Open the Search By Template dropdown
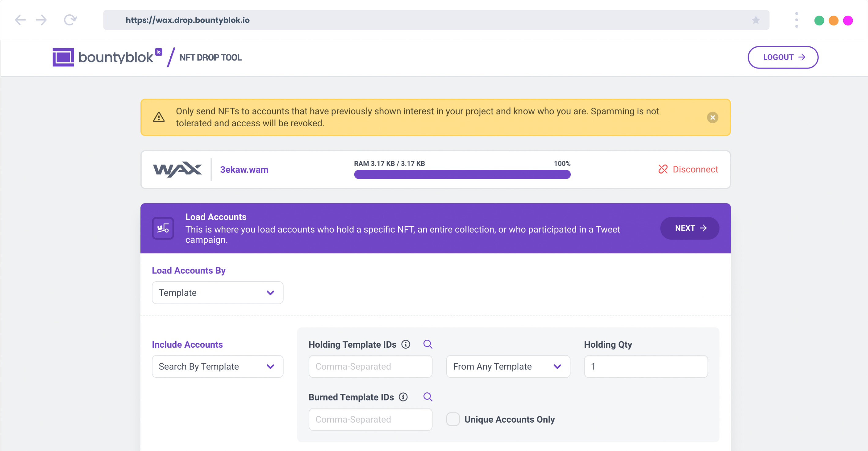 tap(217, 367)
